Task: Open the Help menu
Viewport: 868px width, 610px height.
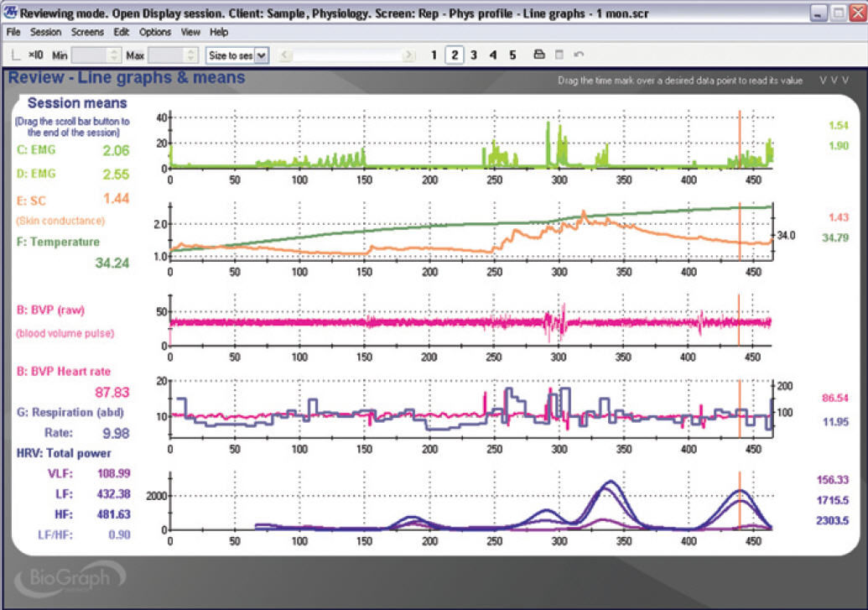Action: pyautogui.click(x=218, y=32)
